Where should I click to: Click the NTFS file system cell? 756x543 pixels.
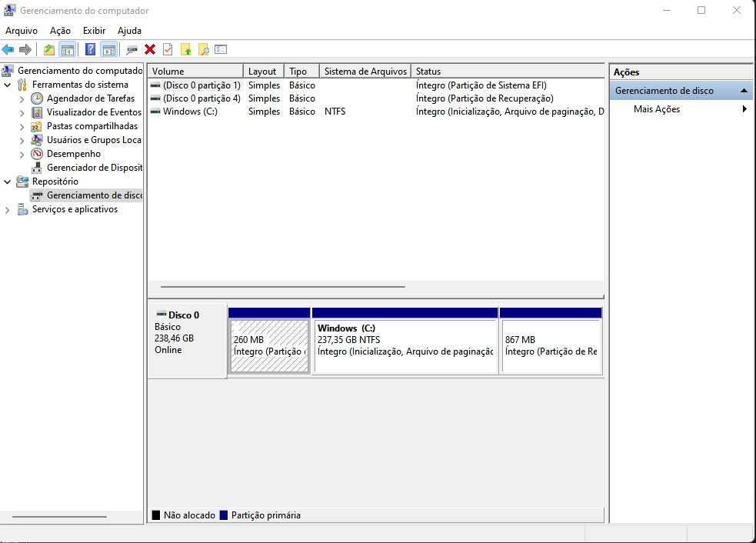335,112
